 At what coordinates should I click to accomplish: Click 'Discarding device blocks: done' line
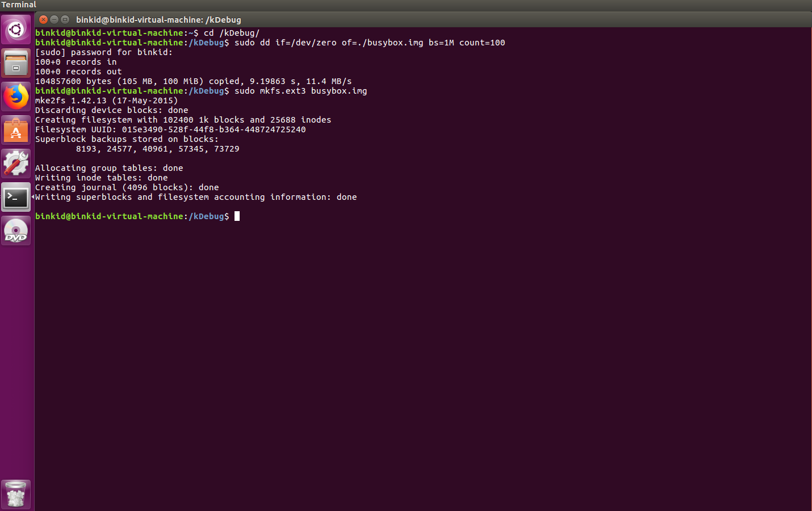click(112, 110)
